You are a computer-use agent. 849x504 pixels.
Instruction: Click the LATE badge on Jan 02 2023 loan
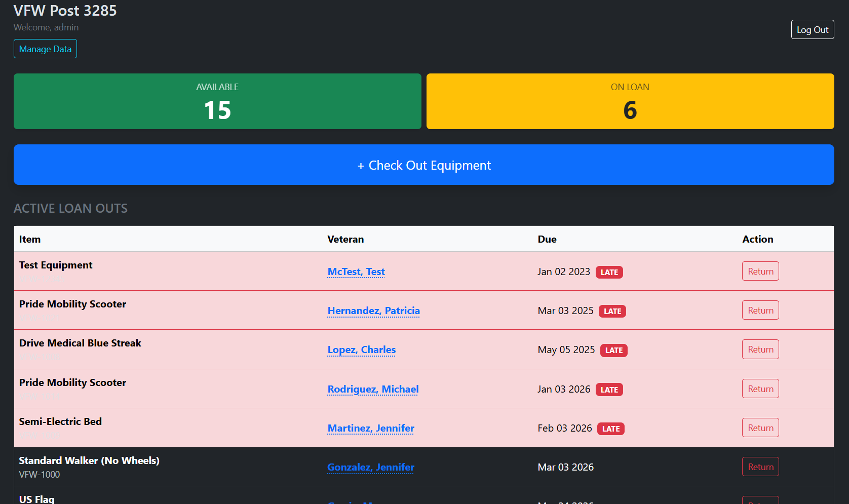tap(609, 272)
